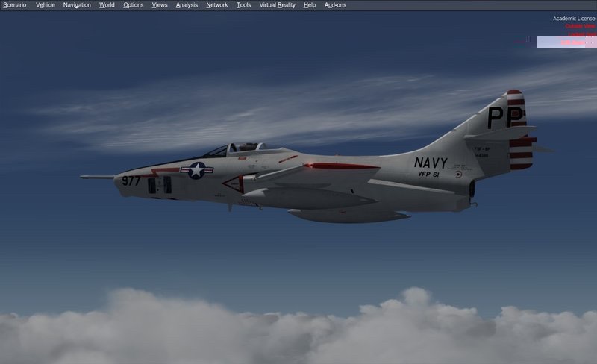This screenshot has width=597, height=364.
Task: Open the Add-ons menu
Action: (x=335, y=5)
